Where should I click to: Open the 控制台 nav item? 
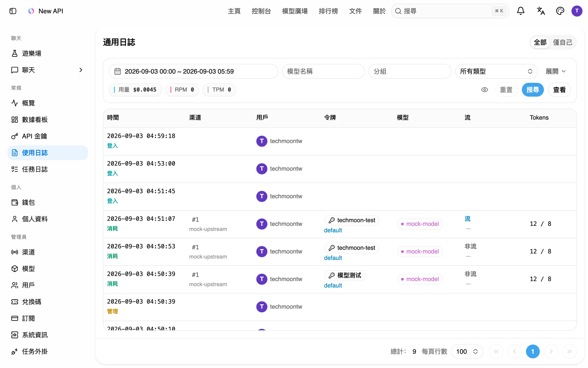pyautogui.click(x=261, y=11)
